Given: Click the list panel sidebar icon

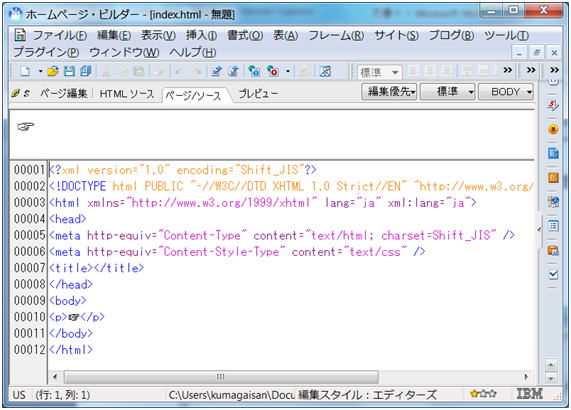Looking at the screenshot, I should point(553,226).
